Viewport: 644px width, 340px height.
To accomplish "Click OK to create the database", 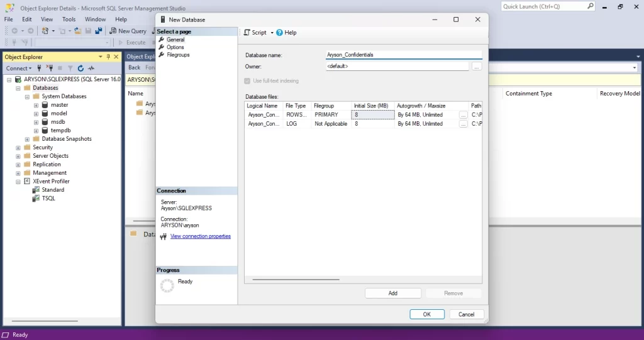I will (x=427, y=314).
